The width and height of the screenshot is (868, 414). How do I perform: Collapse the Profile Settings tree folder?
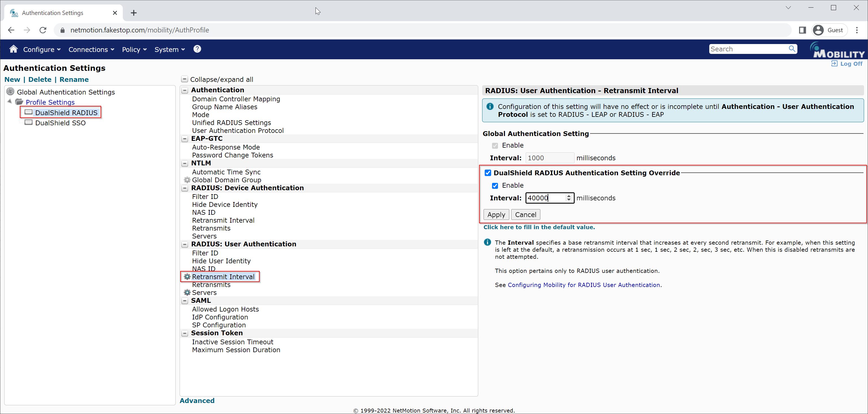coord(9,102)
